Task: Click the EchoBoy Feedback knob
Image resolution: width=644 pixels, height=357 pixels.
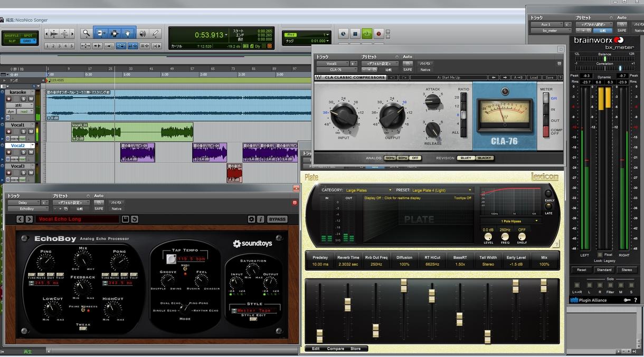Action: [x=83, y=288]
